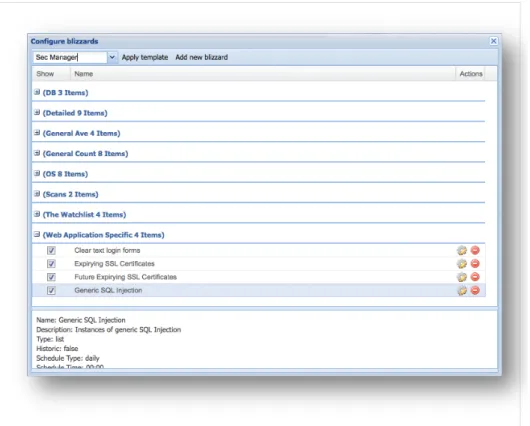Expand the General Ave 4 Items group
This screenshot has height=426, width=530.
point(37,133)
